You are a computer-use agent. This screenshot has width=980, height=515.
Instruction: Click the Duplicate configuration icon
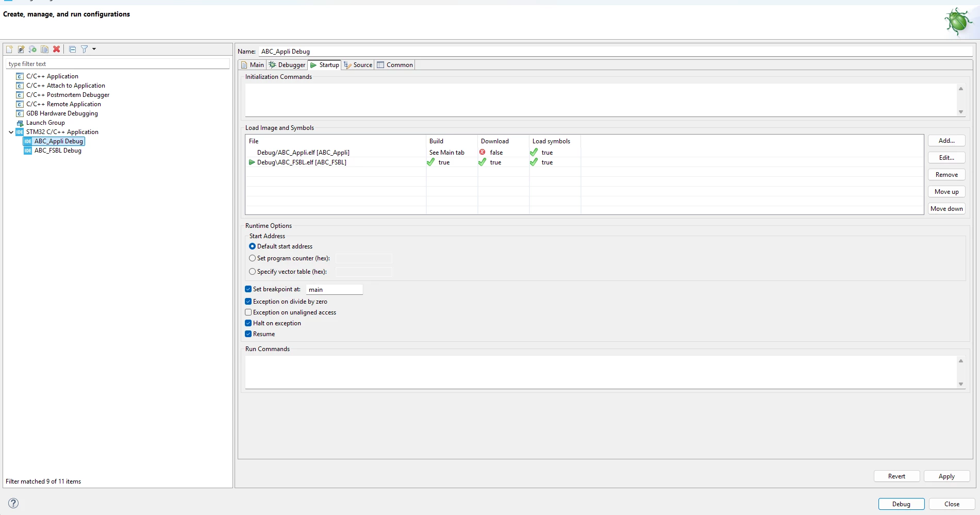(45, 49)
